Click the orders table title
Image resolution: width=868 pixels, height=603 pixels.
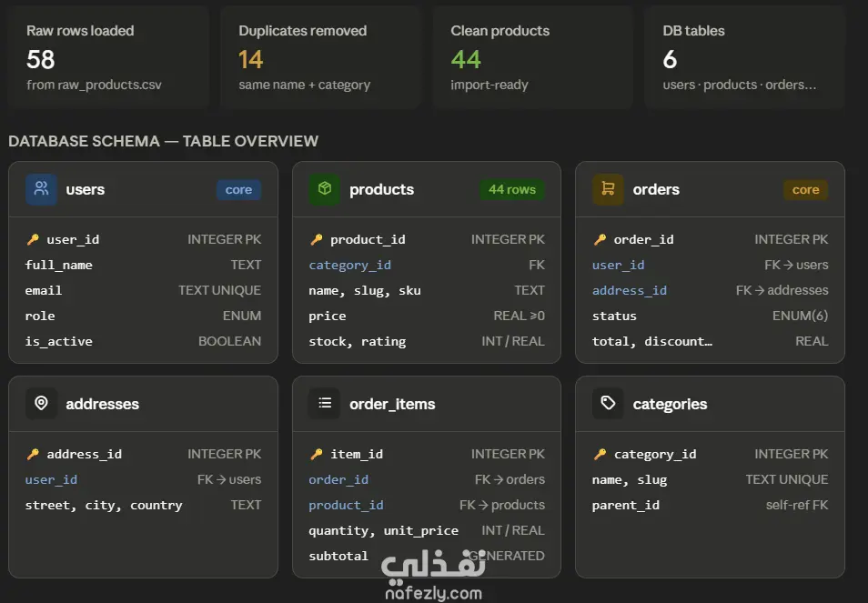pyautogui.click(x=656, y=189)
